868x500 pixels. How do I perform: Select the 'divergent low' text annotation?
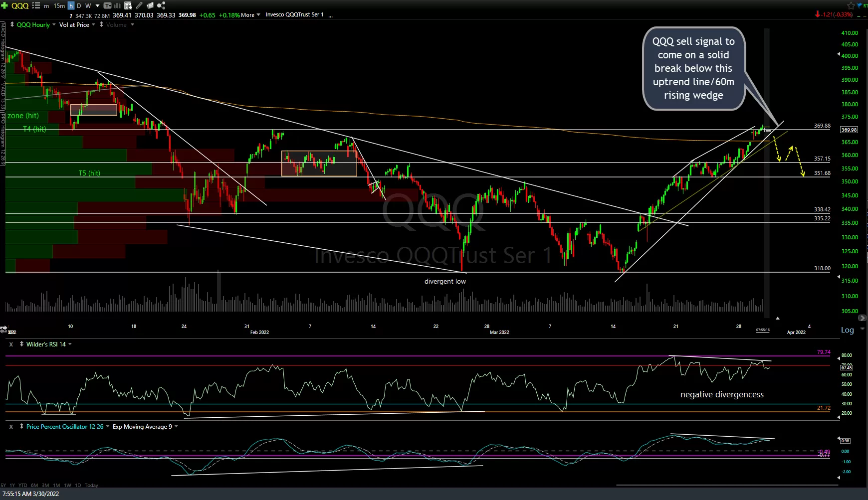[x=445, y=281]
